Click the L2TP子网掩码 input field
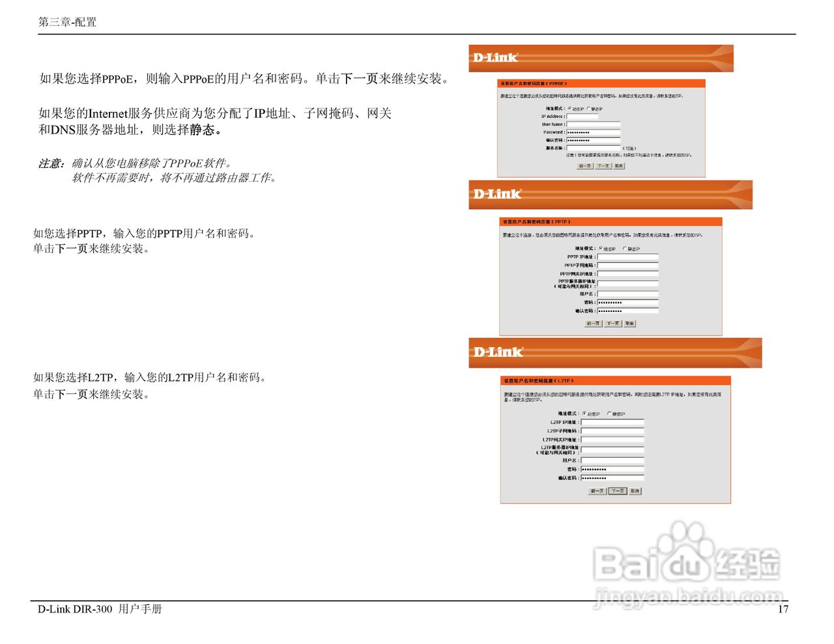Image resolution: width=834 pixels, height=644 pixels. pyautogui.click(x=612, y=431)
